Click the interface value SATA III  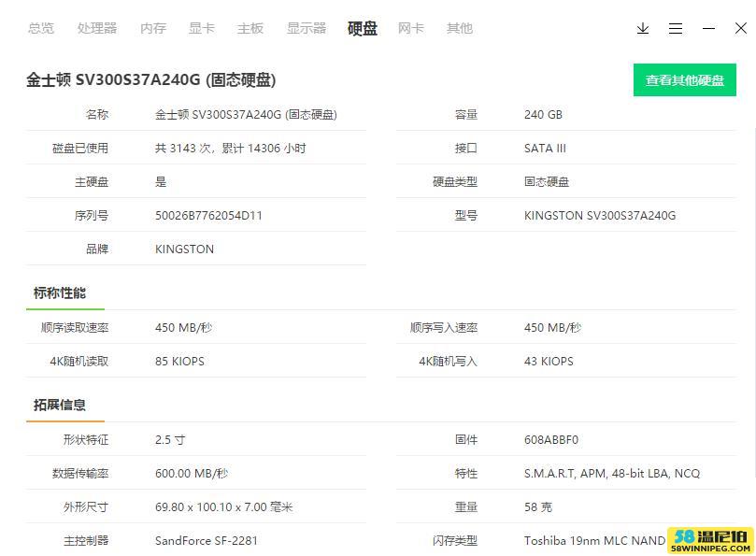(546, 149)
